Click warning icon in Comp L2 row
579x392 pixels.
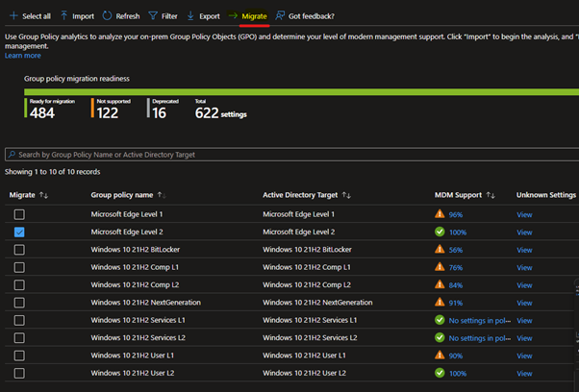pyautogui.click(x=440, y=284)
